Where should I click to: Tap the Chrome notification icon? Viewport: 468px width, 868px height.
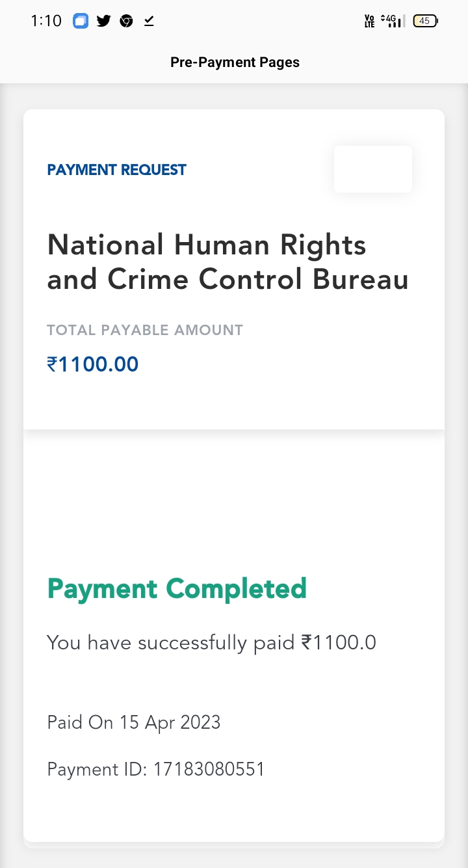point(126,21)
